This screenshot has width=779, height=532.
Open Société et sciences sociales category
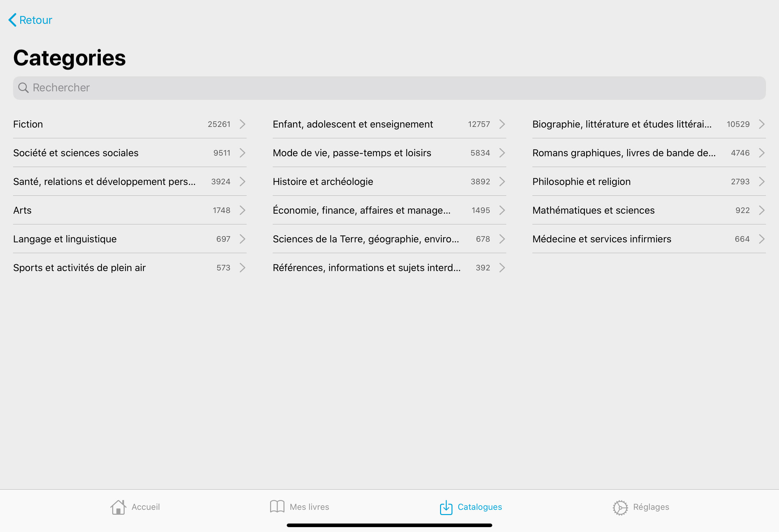tap(76, 153)
